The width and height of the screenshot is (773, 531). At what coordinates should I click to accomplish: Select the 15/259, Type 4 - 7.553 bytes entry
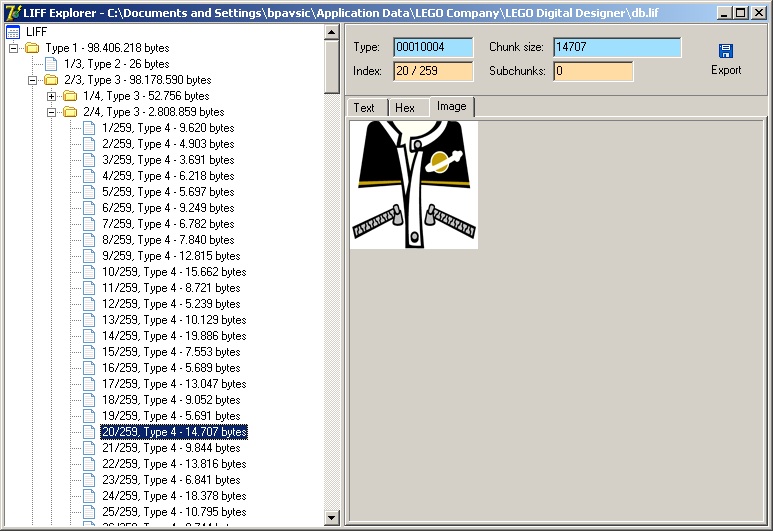coord(173,352)
